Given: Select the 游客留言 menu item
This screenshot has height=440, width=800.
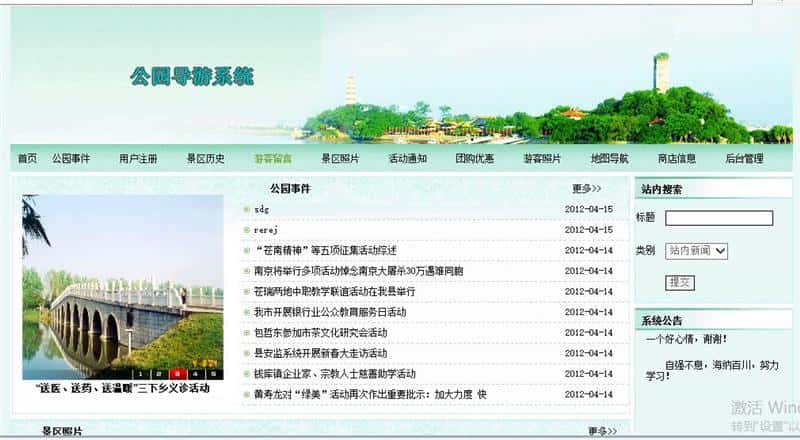Looking at the screenshot, I should click(273, 159).
